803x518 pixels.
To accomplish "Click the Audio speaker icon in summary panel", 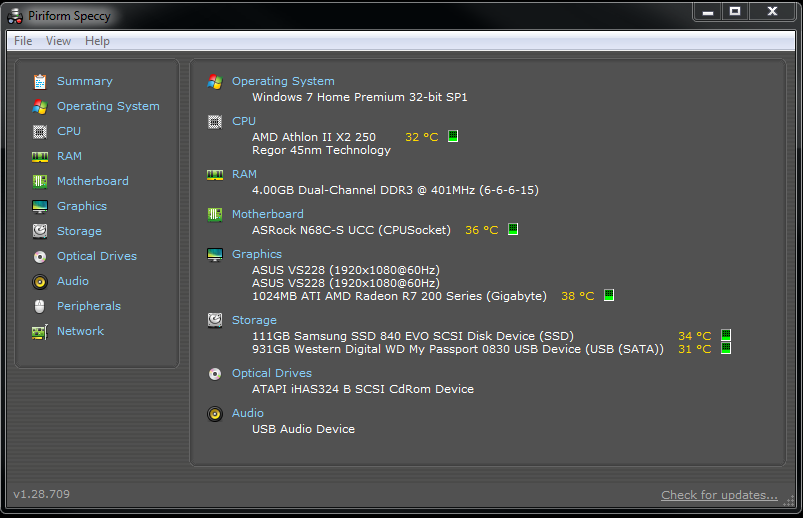I will tap(215, 413).
